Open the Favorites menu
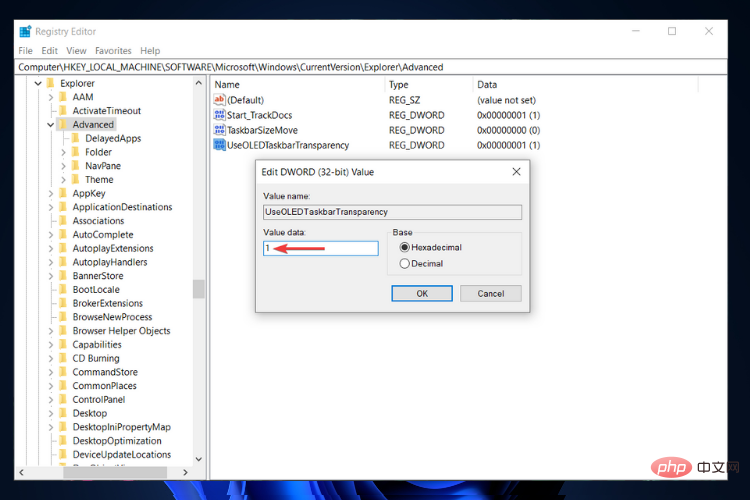Screen dimensions: 750x500 113,51
